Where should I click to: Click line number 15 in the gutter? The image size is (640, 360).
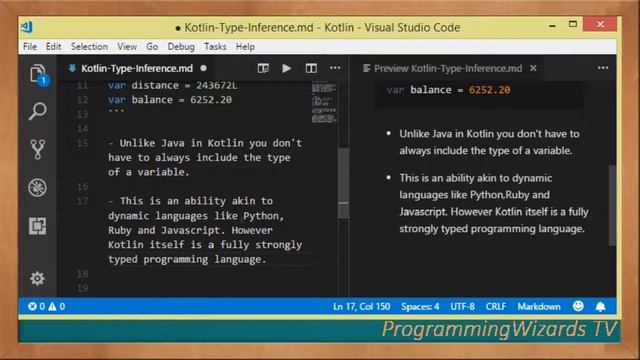[82, 143]
